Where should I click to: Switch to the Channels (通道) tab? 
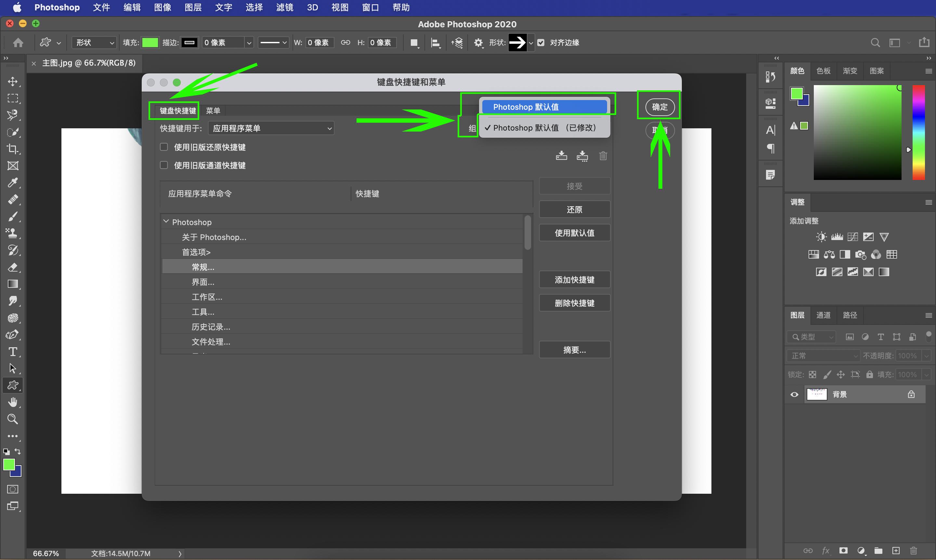823,315
